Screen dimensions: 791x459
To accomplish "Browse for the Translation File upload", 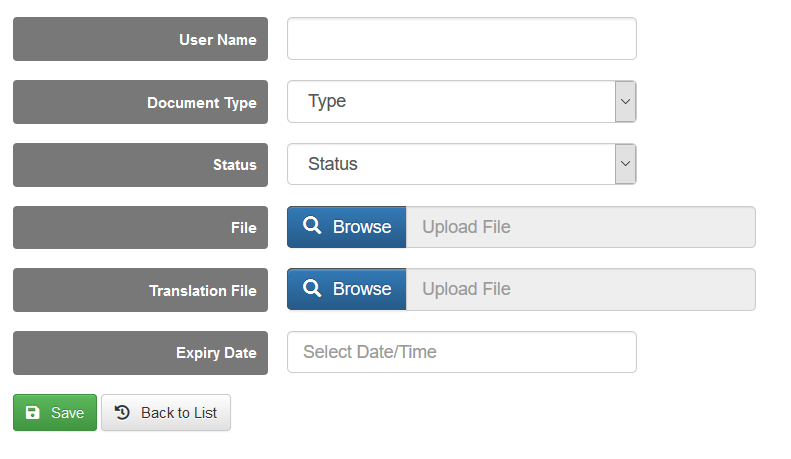I will (x=347, y=289).
